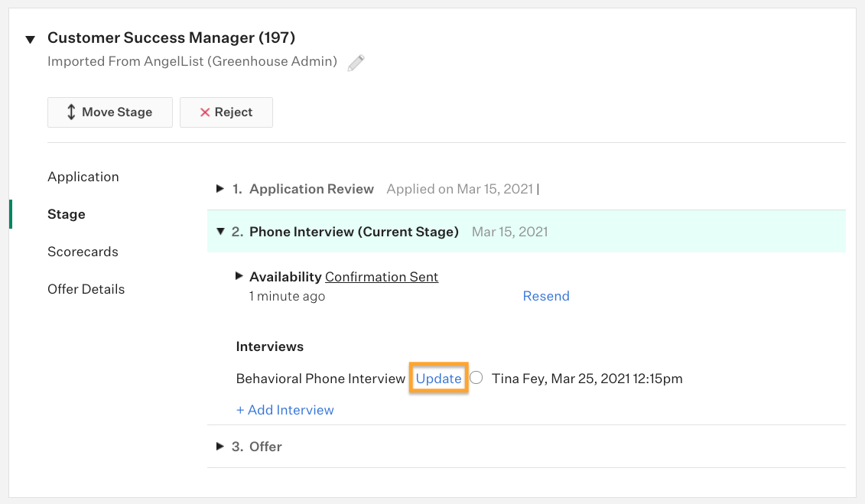The height and width of the screenshot is (504, 865).
Task: Update the Behavioral Phone Interview
Action: tap(438, 379)
